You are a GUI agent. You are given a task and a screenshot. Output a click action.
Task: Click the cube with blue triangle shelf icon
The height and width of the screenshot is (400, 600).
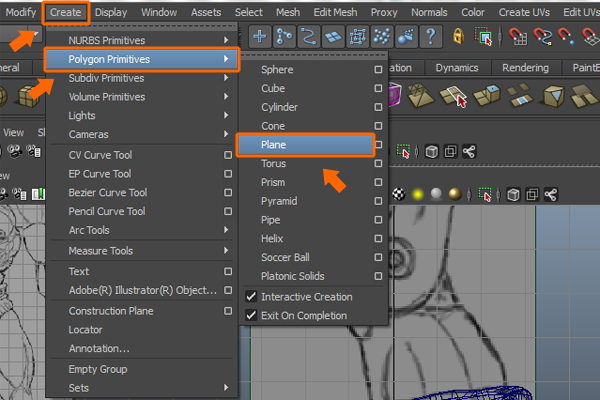(553, 96)
